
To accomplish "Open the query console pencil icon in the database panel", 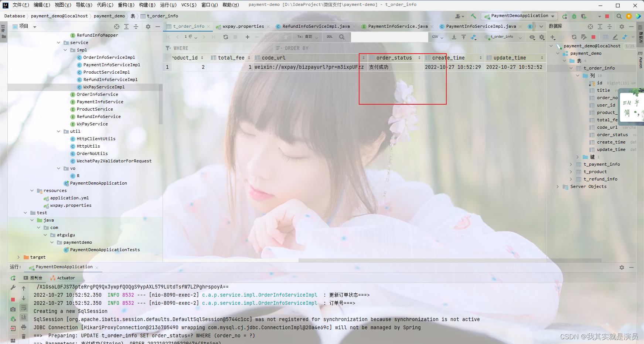I will coord(615,37).
